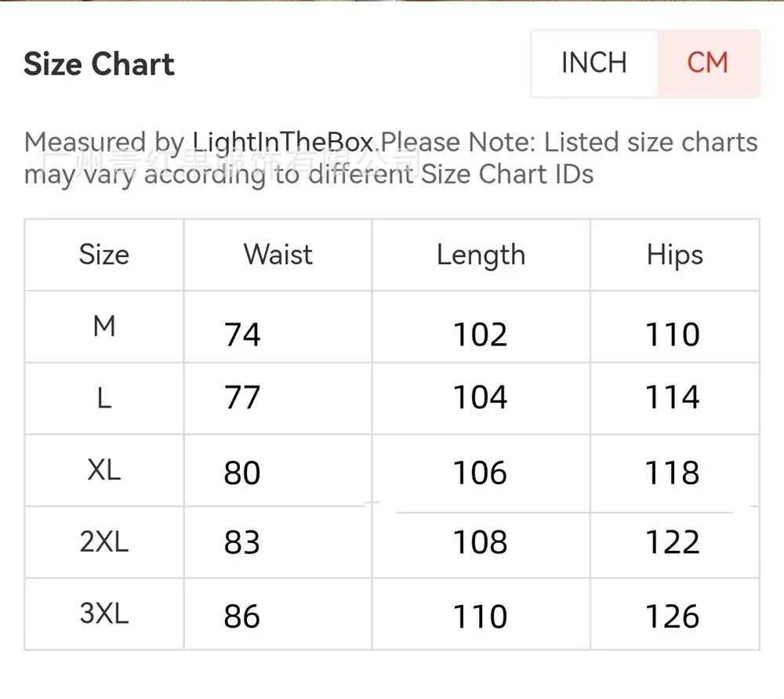Click the Waist column header
Viewport: 784px width, 699px height.
(x=277, y=255)
